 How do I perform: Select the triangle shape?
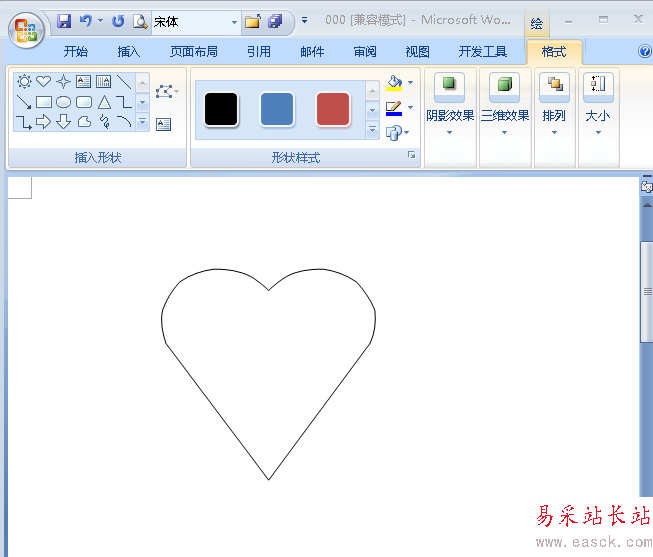point(104,102)
